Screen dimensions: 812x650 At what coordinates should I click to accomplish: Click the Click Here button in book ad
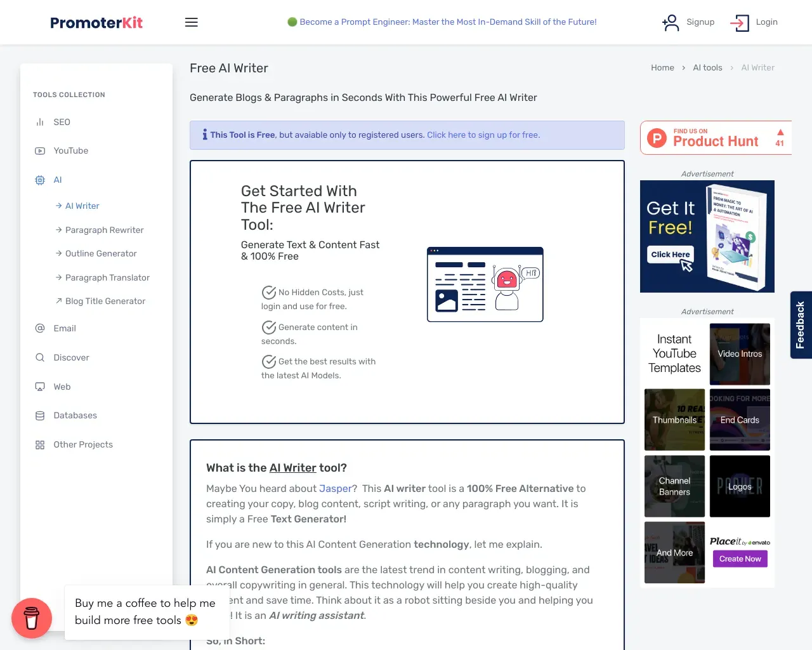671,255
